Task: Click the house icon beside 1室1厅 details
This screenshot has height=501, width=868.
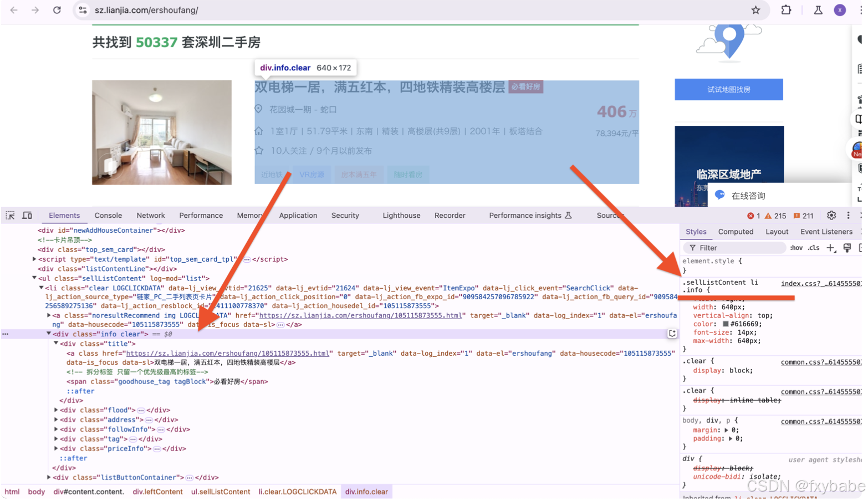Action: [259, 131]
